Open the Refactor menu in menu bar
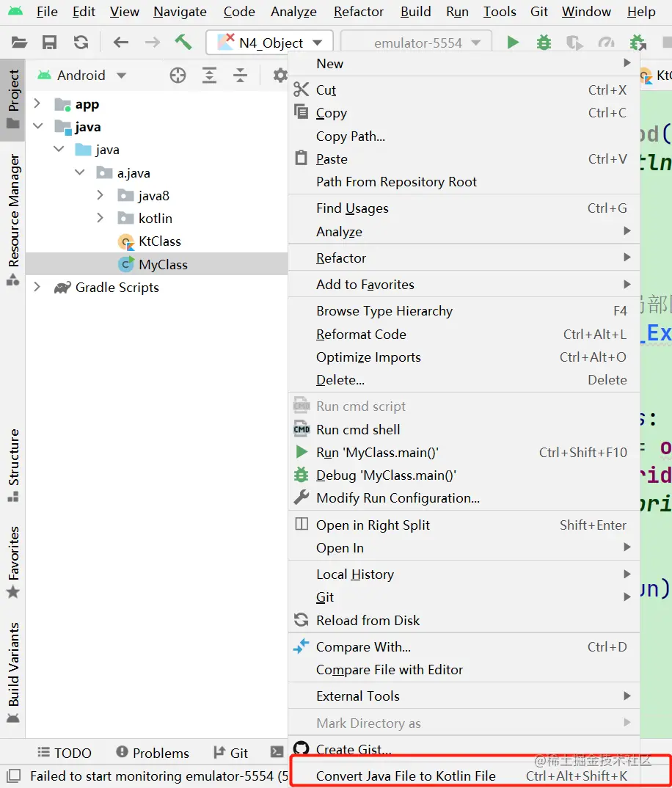The height and width of the screenshot is (788, 672). tap(358, 11)
